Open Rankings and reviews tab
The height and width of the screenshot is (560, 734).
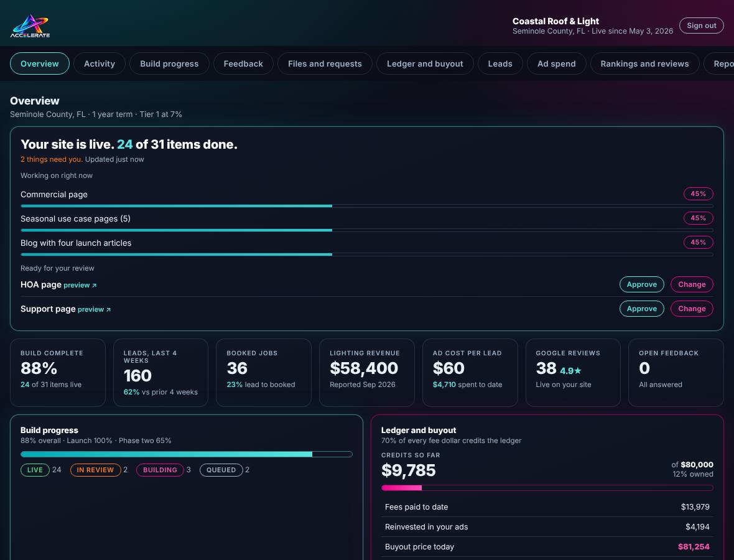click(644, 63)
